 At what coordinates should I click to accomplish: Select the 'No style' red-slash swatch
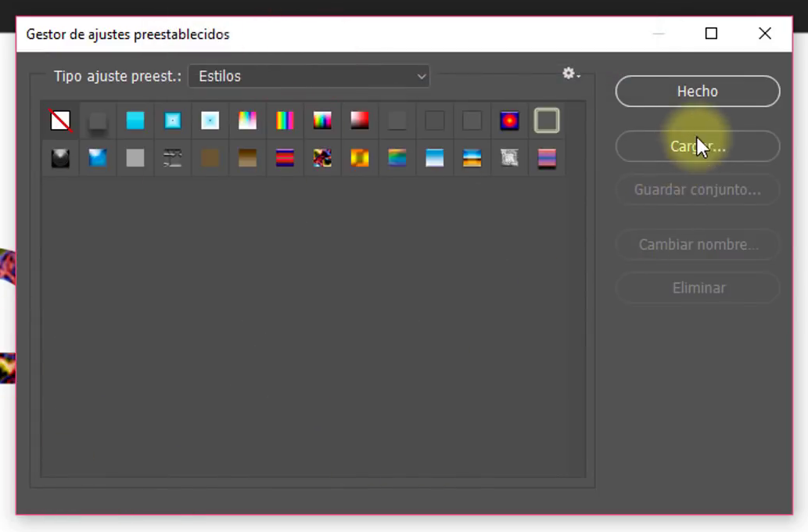pyautogui.click(x=60, y=120)
